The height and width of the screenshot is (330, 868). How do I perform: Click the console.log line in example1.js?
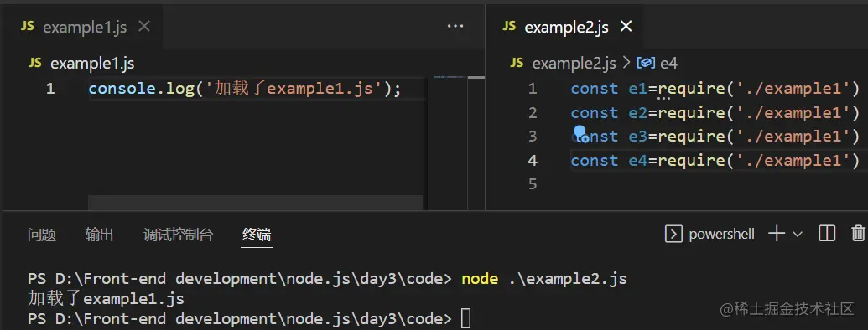tap(244, 89)
